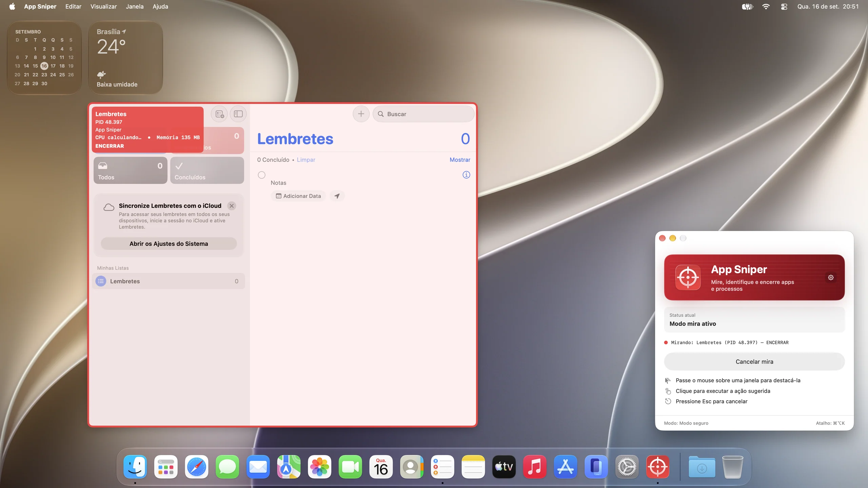Mark the empty reminder as completed
Viewport: 868px width, 488px height.
[x=261, y=175]
